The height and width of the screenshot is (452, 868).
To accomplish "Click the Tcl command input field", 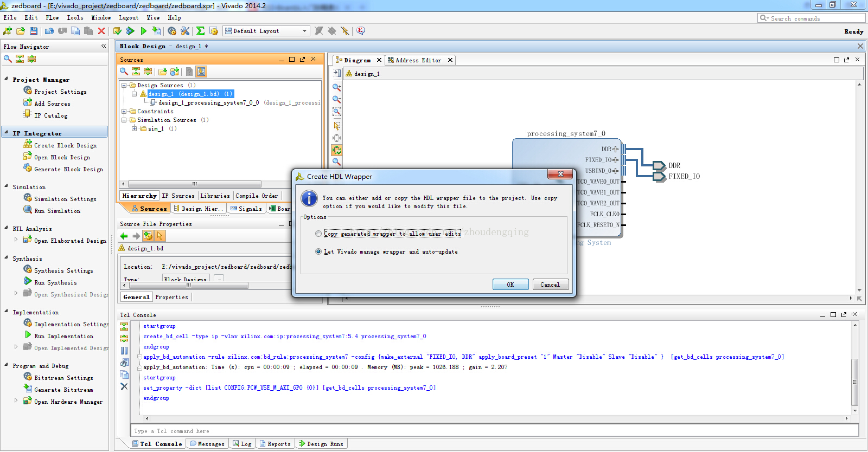I will (x=495, y=431).
